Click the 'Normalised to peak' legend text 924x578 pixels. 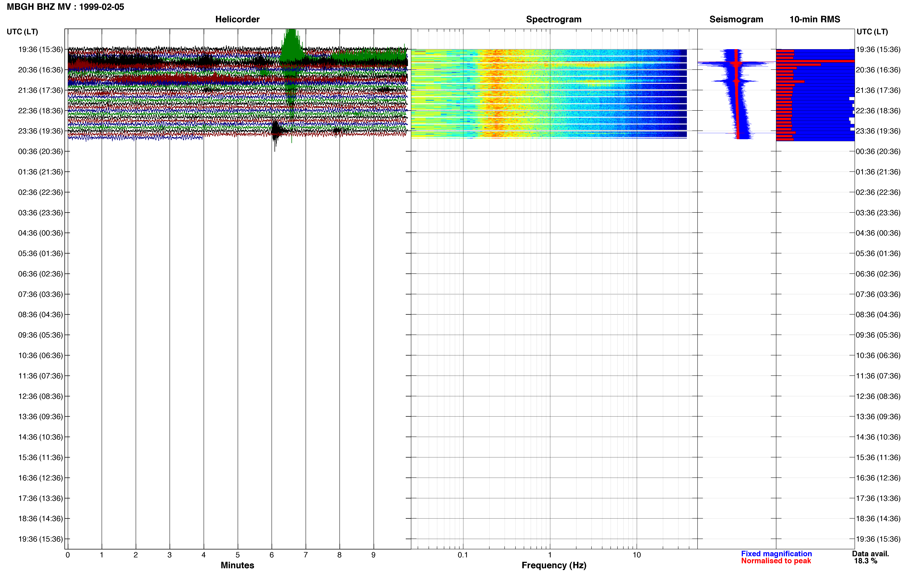coord(776,561)
